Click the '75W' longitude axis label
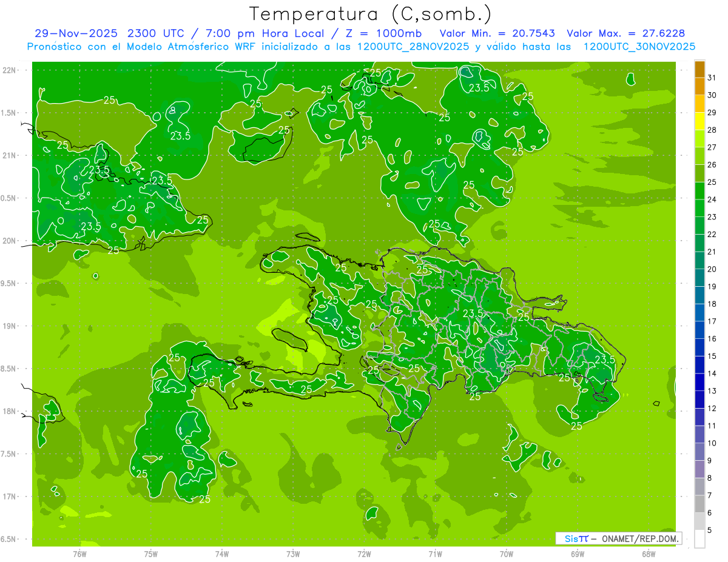 [151, 554]
